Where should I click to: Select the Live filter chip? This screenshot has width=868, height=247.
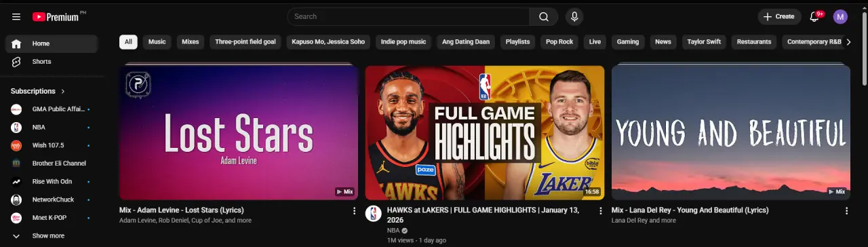tap(595, 42)
